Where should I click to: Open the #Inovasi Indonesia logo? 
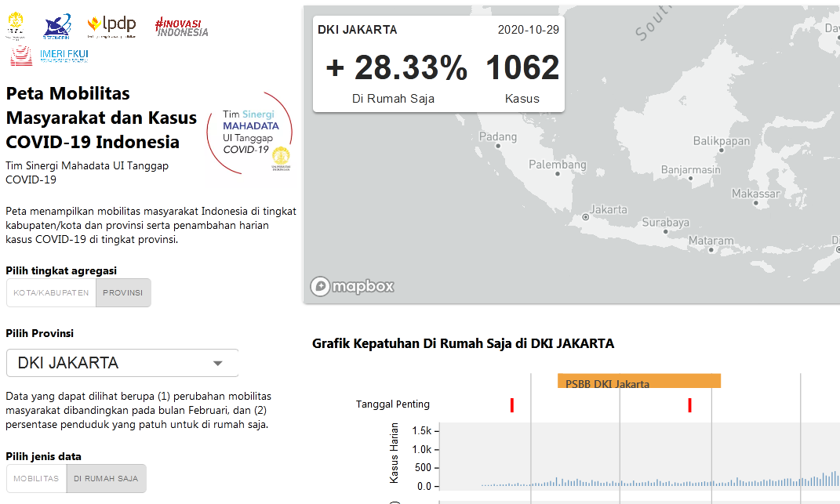pos(180,26)
